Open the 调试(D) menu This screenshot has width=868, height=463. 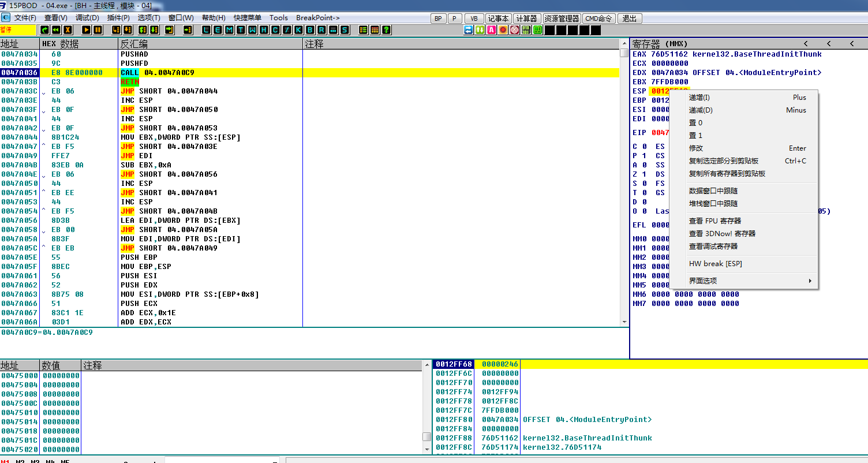[x=87, y=18]
